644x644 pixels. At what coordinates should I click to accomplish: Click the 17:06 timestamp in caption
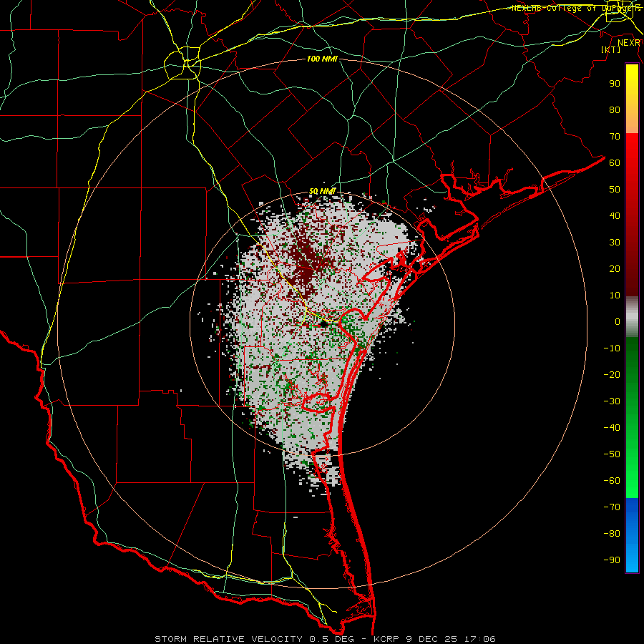click(479, 639)
